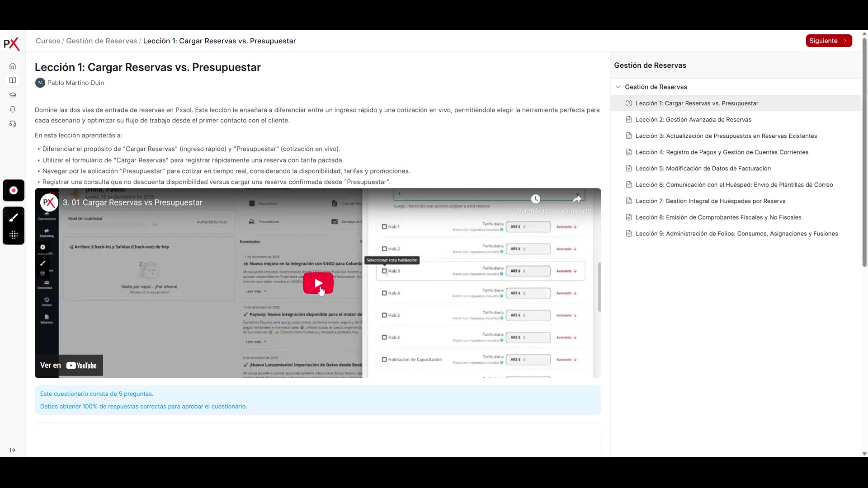Open Lección 8: Emisión de Comprobantes Fiscales
The image size is (868, 488).
[x=718, y=217]
